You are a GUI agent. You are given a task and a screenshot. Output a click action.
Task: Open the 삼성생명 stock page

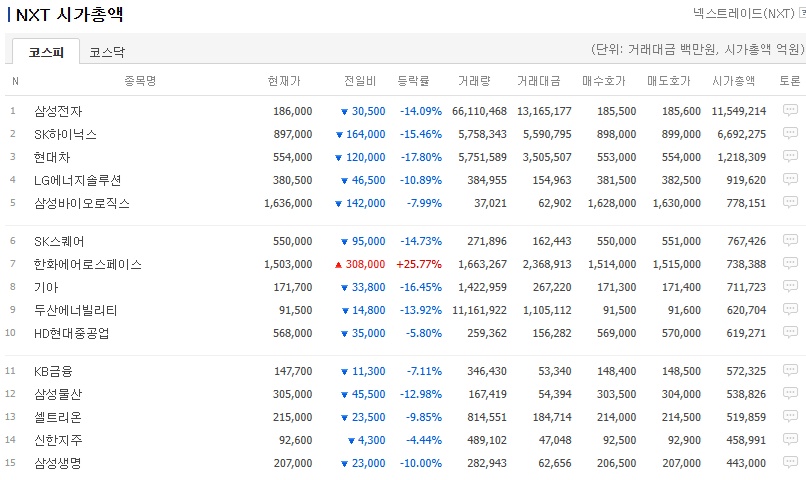pos(58,463)
